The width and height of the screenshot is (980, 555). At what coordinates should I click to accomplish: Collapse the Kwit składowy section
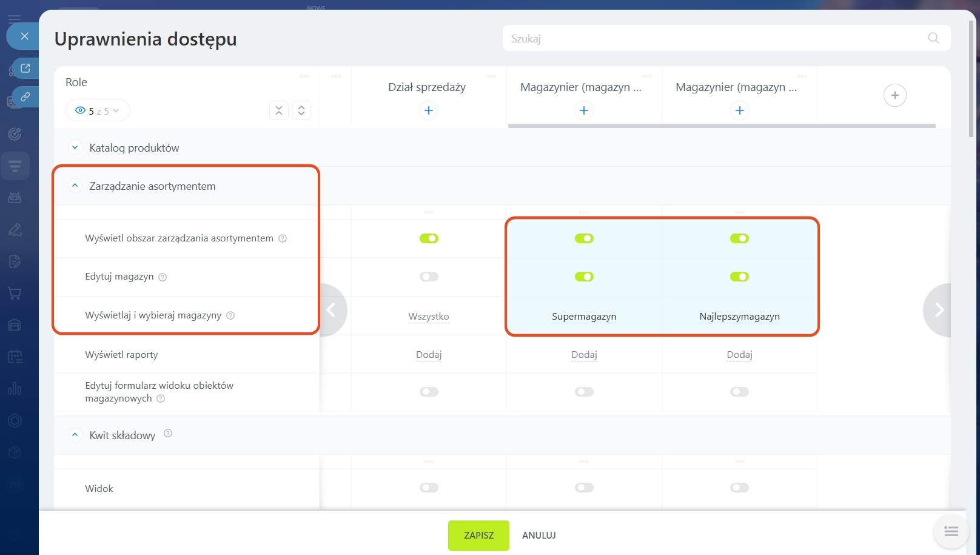[x=75, y=435]
